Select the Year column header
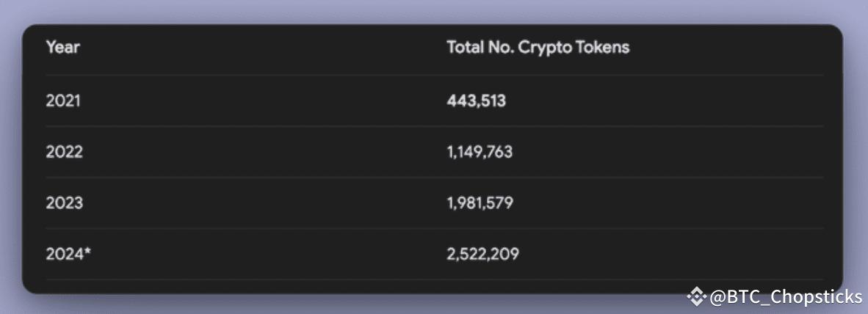The height and width of the screenshot is (314, 868). click(x=62, y=48)
